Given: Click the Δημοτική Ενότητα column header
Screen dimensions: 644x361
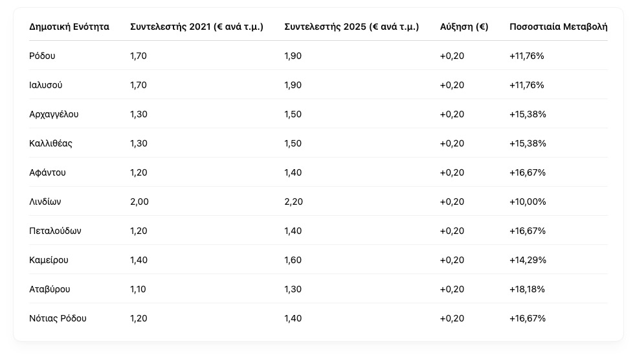Looking at the screenshot, I should [x=69, y=27].
